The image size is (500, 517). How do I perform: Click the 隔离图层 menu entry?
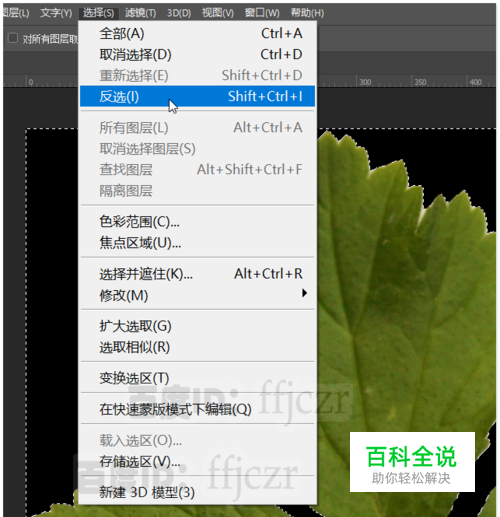pos(197,191)
